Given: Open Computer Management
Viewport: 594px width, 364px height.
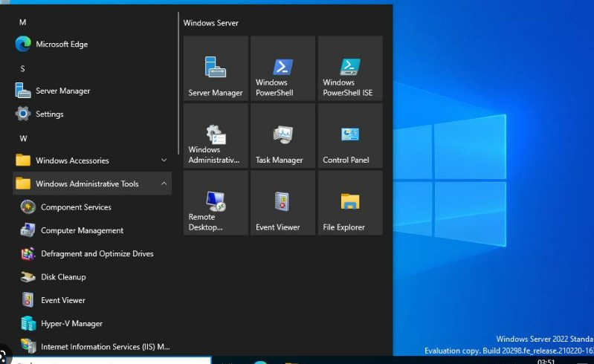Looking at the screenshot, I should tap(92, 230).
